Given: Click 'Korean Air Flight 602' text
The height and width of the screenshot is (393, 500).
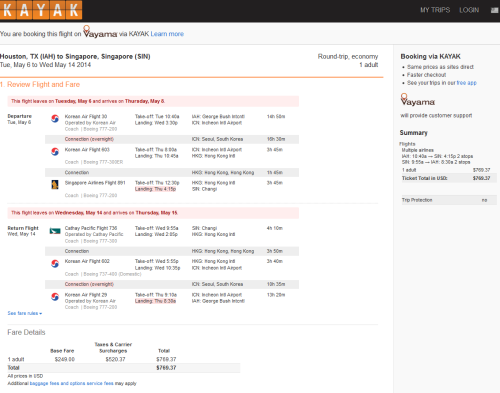Looking at the screenshot, I should pyautogui.click(x=87, y=261).
